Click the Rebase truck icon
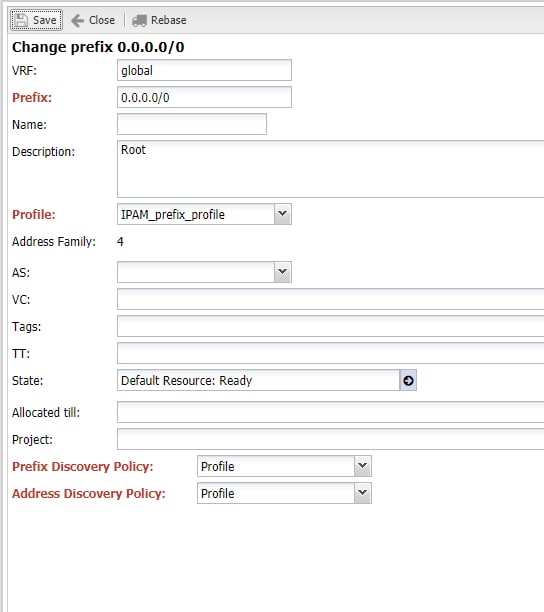Screen dimensions: 544x612 point(139,21)
